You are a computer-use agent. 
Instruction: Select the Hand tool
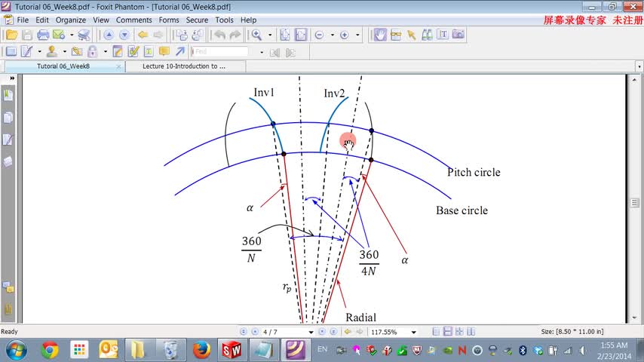point(380,35)
